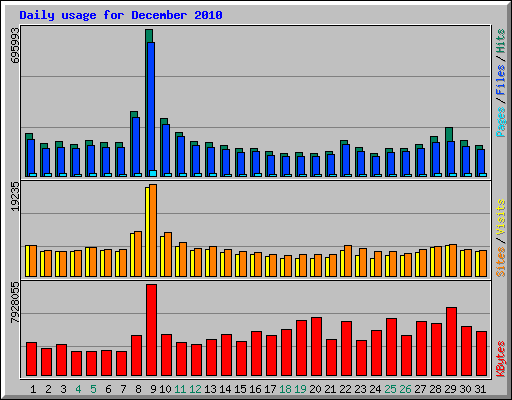512x400 pixels.
Task: Click the red KBytes bar for day 25
Action: pos(391,347)
